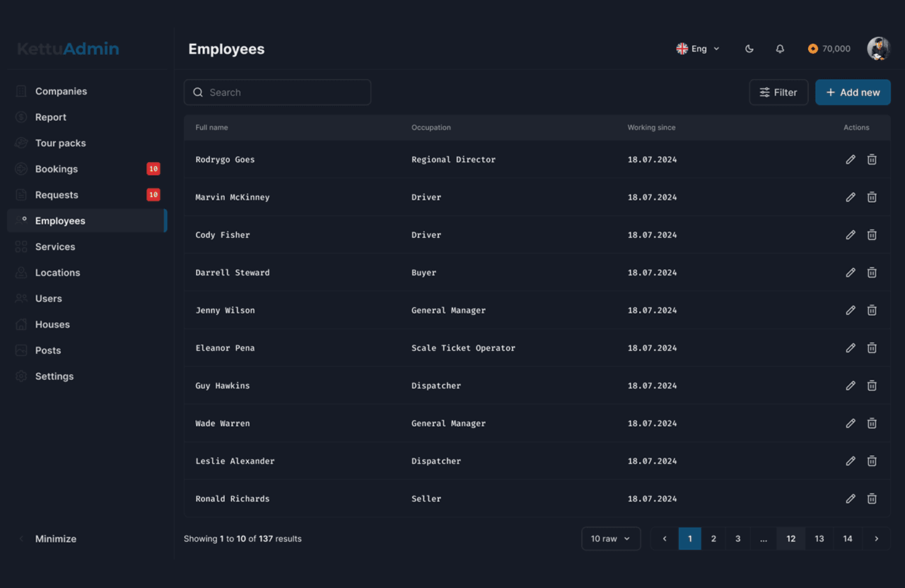
Task: Open Settings from the sidebar
Action: [54, 376]
